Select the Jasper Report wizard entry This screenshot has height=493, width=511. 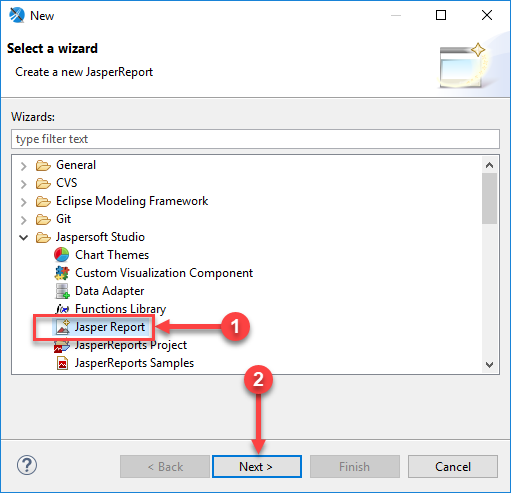coord(110,327)
